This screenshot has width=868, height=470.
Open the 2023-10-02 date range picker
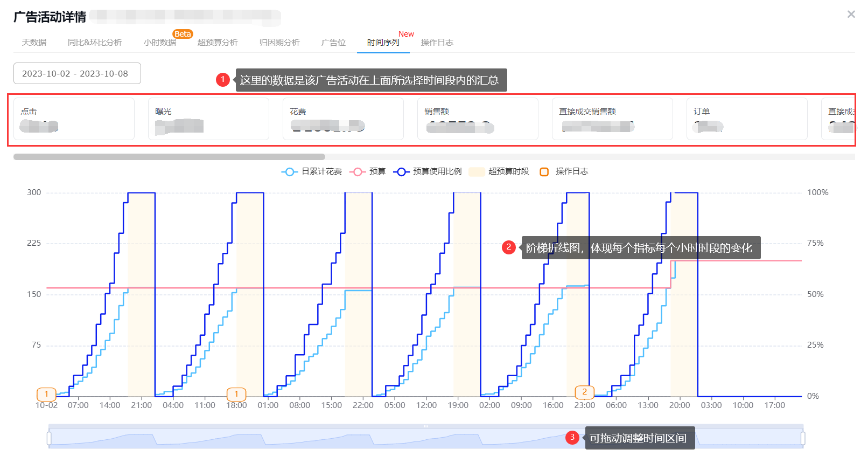point(77,73)
